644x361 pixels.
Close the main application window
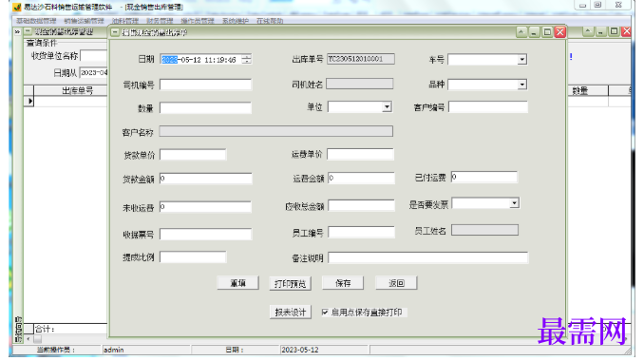[x=619, y=5]
